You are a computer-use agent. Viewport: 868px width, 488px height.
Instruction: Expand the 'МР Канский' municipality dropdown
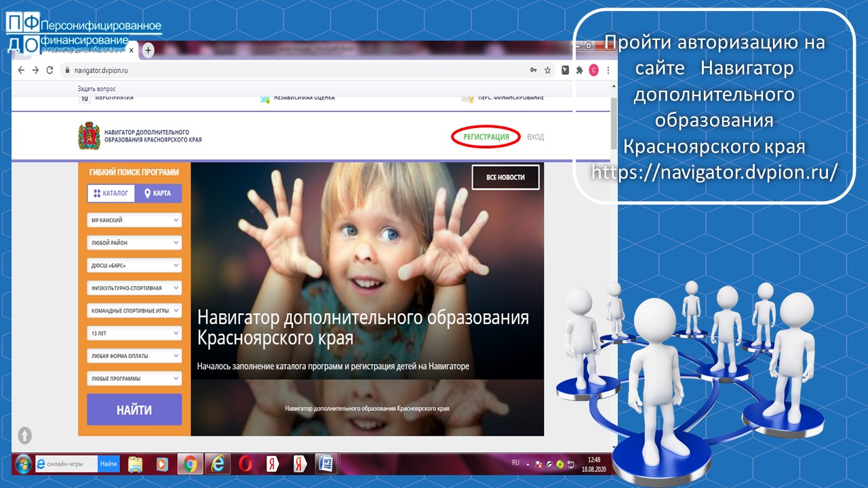pos(134,220)
